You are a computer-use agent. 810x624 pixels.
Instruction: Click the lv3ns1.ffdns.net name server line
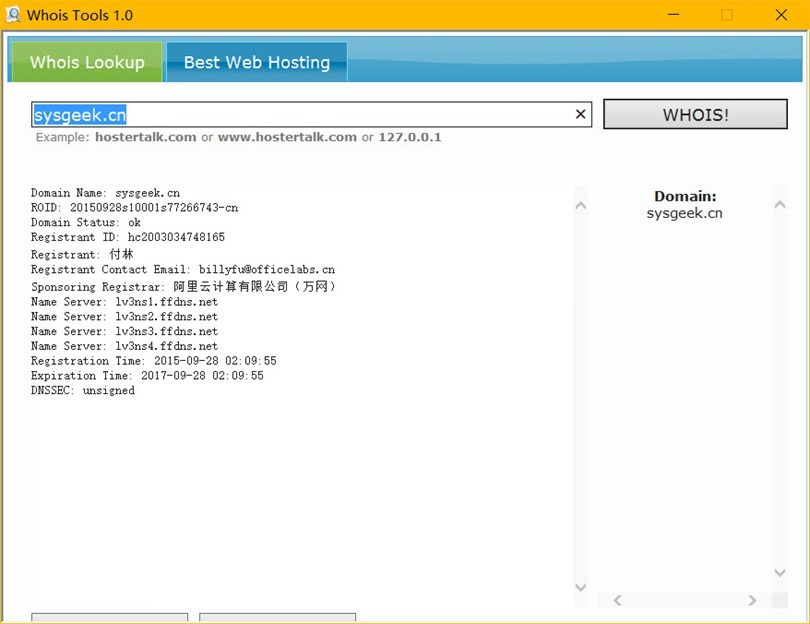point(124,302)
